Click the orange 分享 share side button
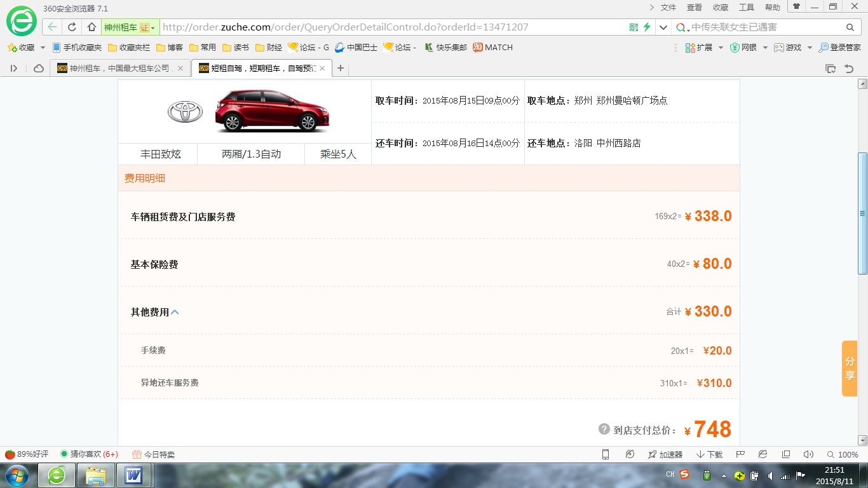Image resolution: width=868 pixels, height=488 pixels. click(x=850, y=369)
